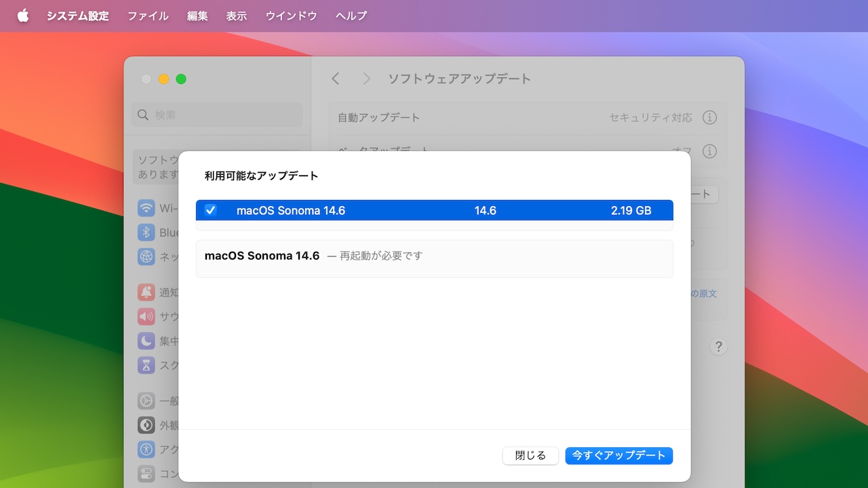
Task: Click the Network globe icon in sidebar
Action: (x=146, y=257)
